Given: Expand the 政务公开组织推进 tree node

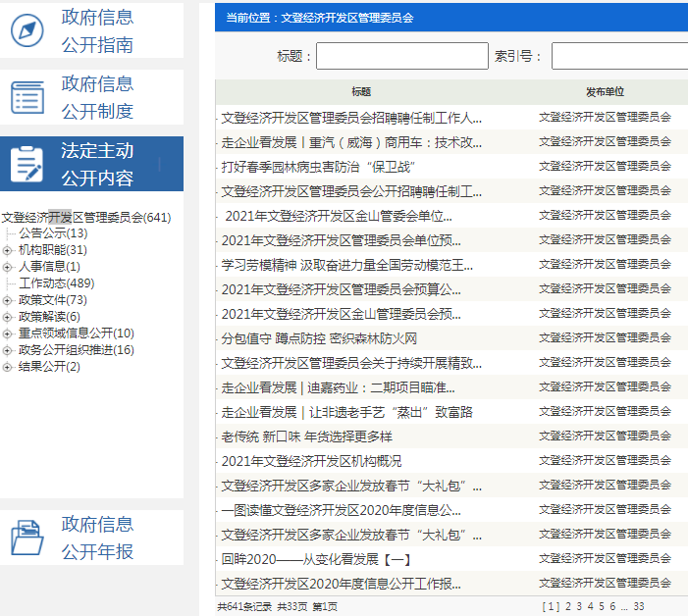Looking at the screenshot, I should point(8,350).
